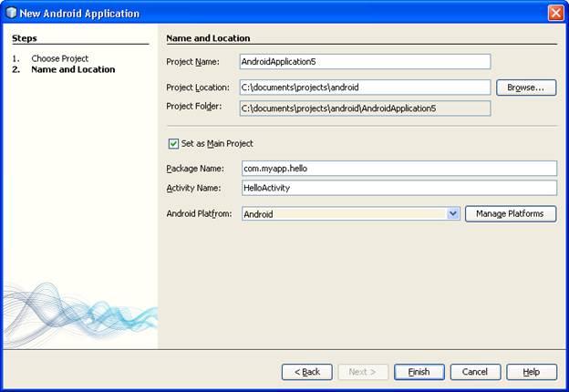
Task: Click the Project Location: label
Action: click(198, 88)
